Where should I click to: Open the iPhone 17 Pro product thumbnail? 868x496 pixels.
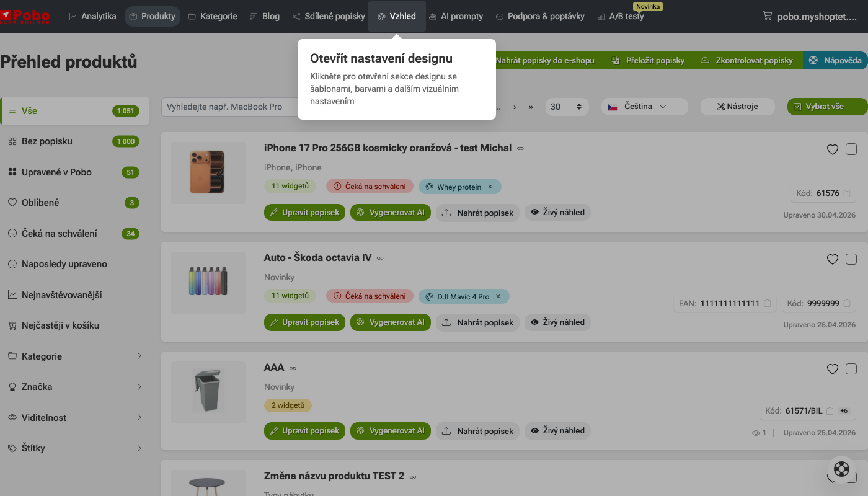[x=208, y=173]
